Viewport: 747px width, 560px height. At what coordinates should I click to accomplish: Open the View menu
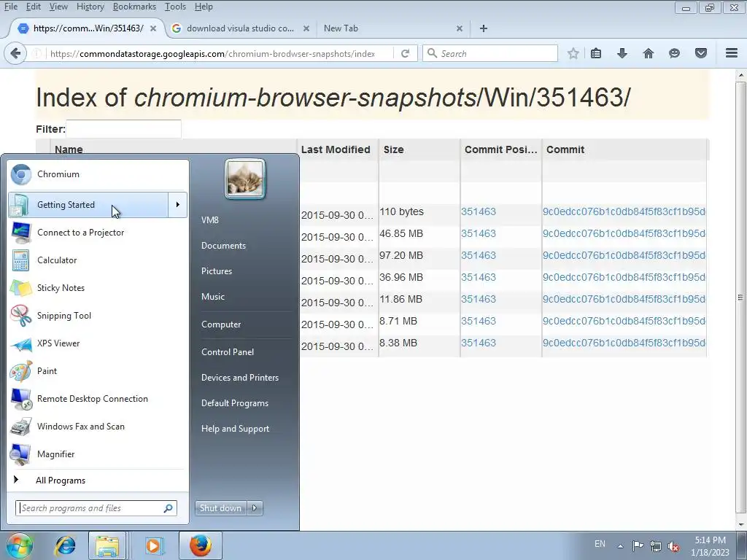pos(58,7)
